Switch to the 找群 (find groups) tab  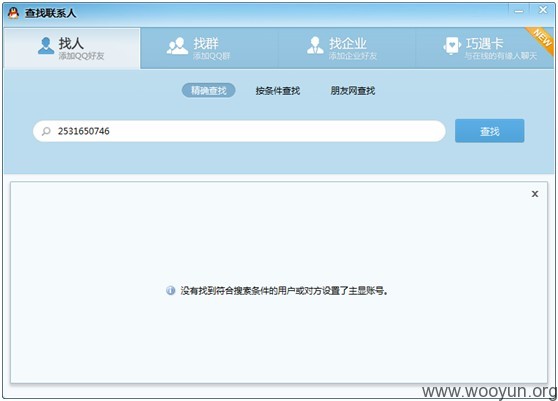(209, 48)
